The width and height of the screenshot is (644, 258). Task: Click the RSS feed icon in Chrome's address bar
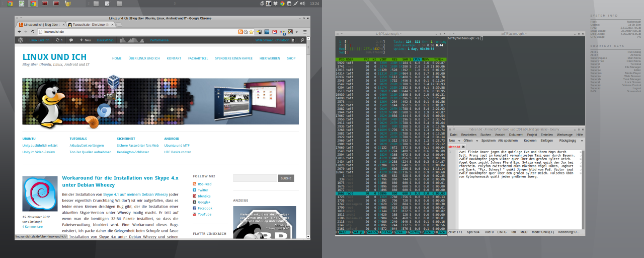tap(240, 32)
